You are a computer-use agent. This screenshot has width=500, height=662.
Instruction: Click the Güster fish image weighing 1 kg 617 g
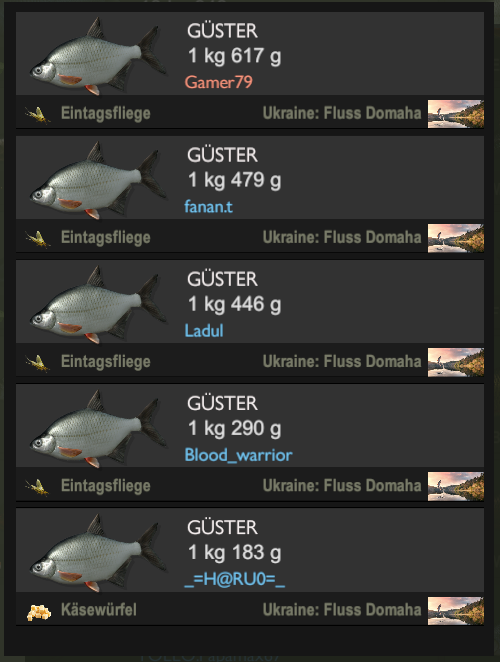pyautogui.click(x=98, y=57)
